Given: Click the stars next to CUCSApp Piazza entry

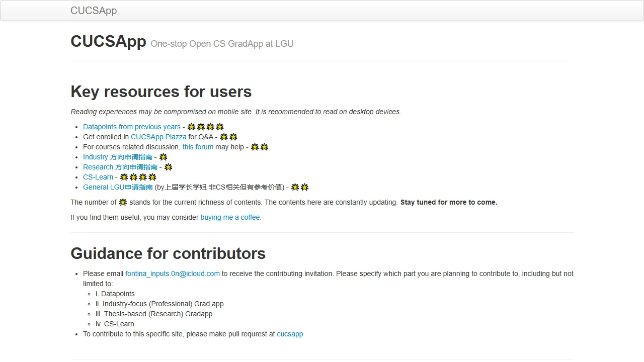Looking at the screenshot, I should point(229,137).
